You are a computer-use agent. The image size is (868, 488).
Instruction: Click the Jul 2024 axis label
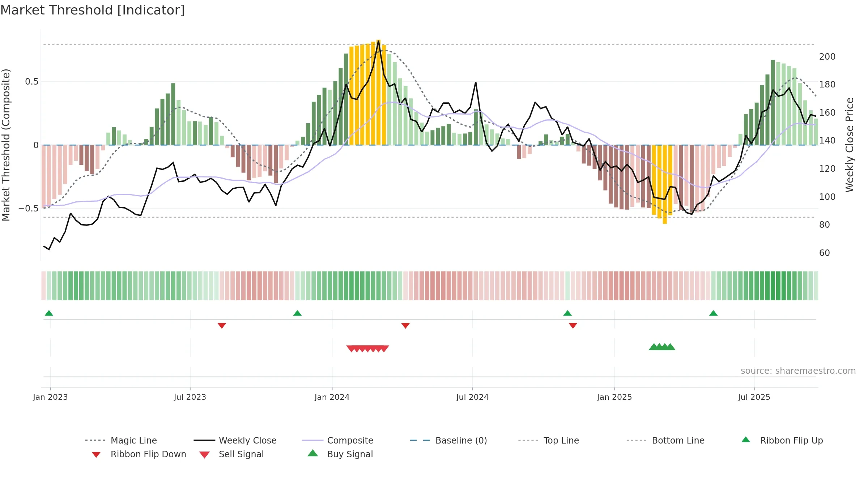pos(472,397)
